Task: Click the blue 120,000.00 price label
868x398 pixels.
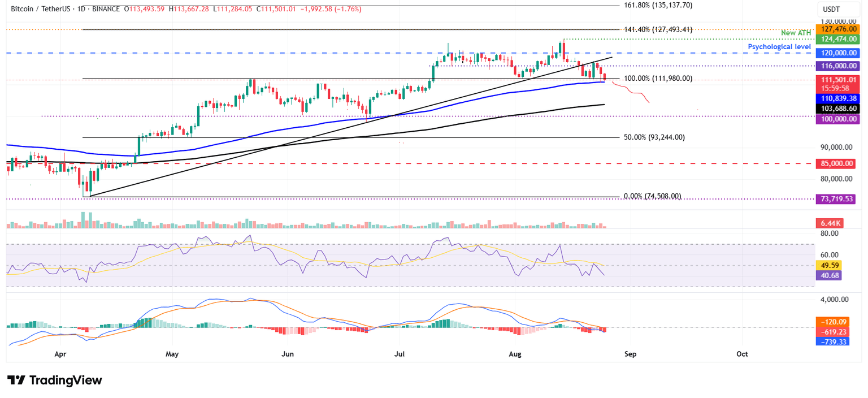Action: point(837,53)
